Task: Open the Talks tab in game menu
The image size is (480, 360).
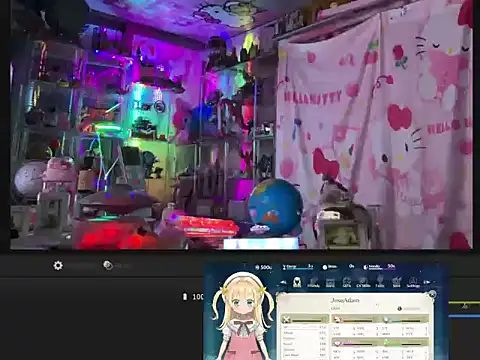Action: [380, 282]
